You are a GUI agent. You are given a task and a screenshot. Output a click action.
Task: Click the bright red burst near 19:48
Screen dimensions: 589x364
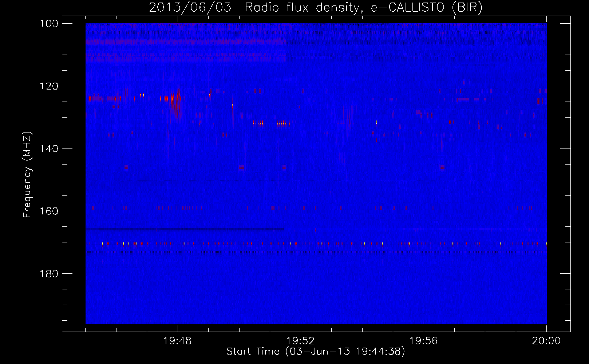pos(177,103)
